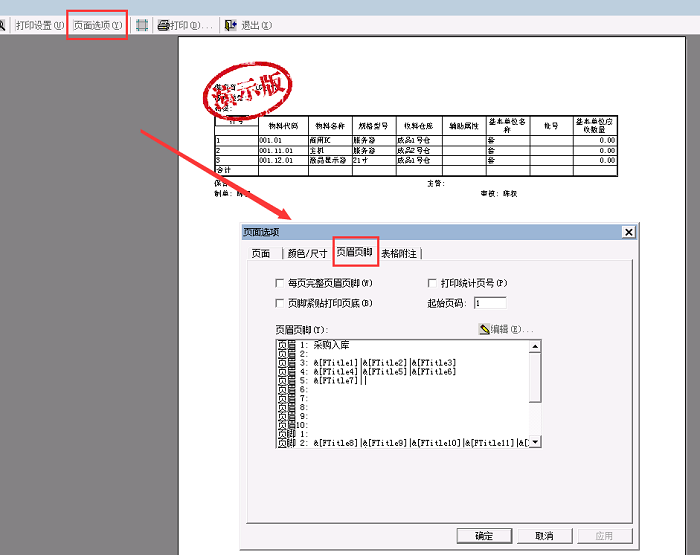Open 页面选项 from the toolbar
Screen dimensions: 700x555
(x=97, y=25)
